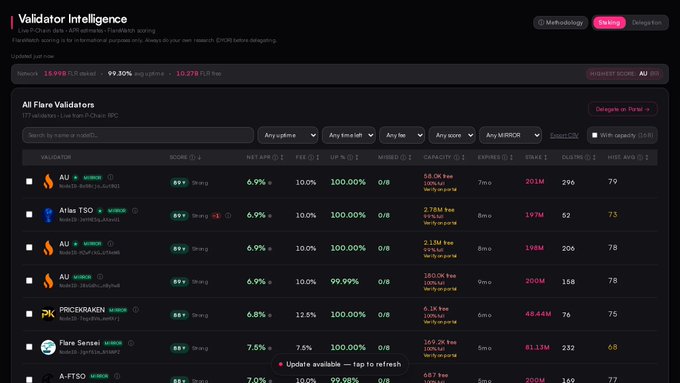Click the sort arrows on the STAKE column
680x383 pixels.
coord(546,157)
